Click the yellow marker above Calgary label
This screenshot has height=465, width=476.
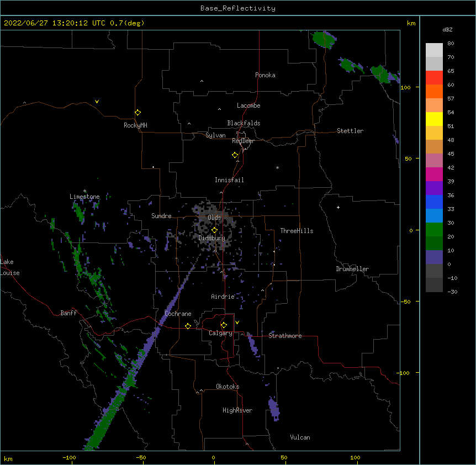point(224,325)
